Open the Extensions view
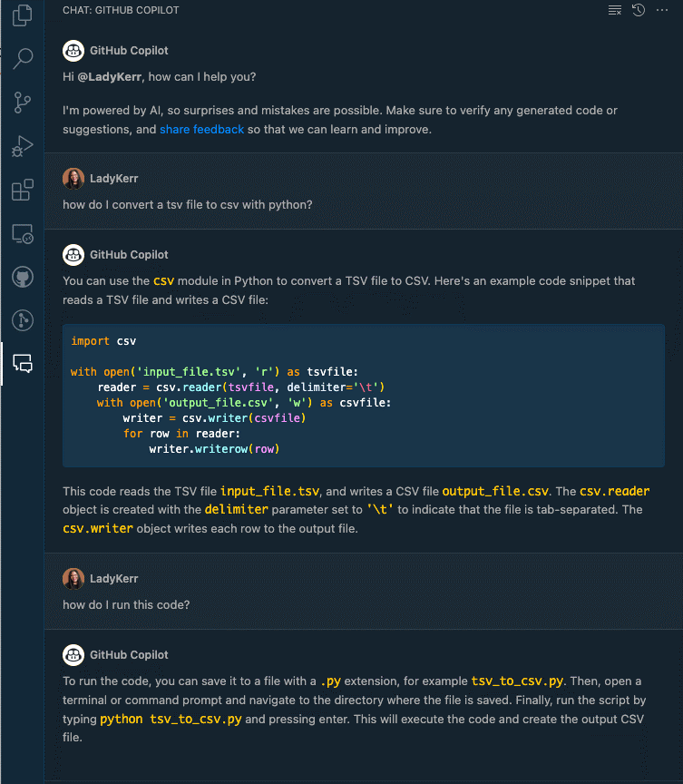The height and width of the screenshot is (784, 683). [x=22, y=189]
